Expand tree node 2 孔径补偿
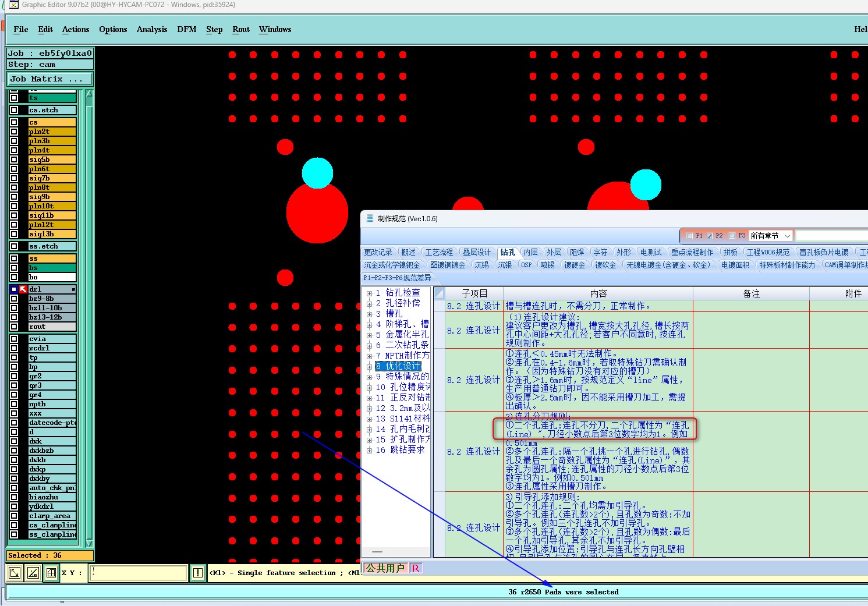Screen dimensions: 868x606 click(x=369, y=304)
